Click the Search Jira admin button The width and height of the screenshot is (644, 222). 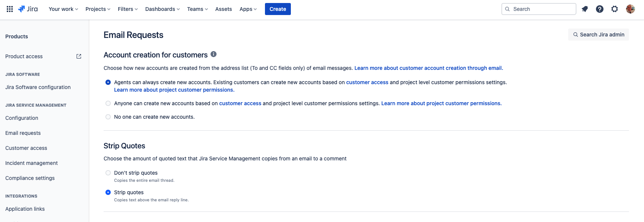point(599,35)
